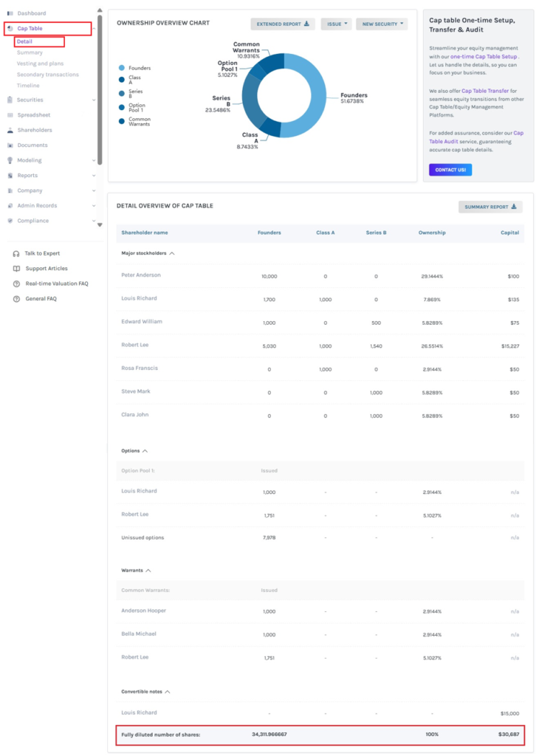Click the Talk to Expert headset icon
This screenshot has height=756, width=539.
(16, 254)
